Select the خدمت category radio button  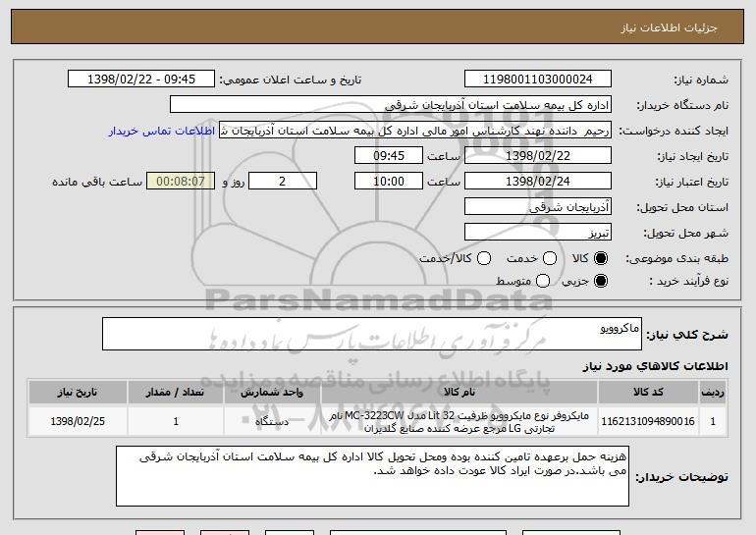(x=550, y=259)
